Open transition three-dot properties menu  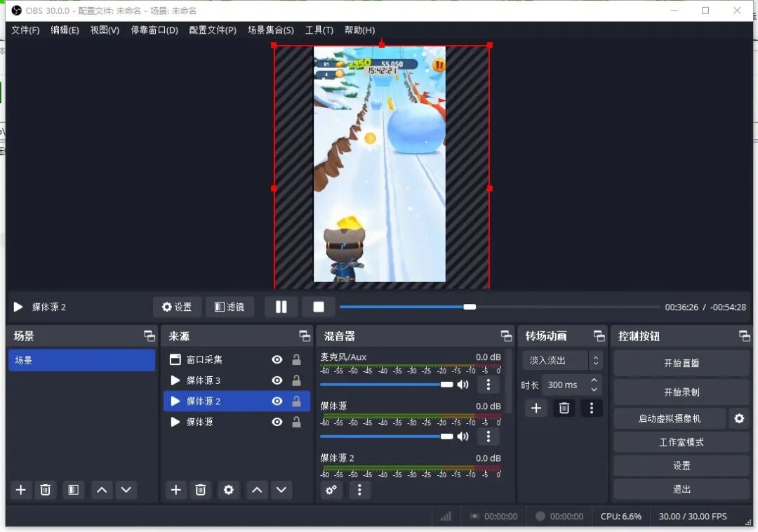tap(591, 408)
